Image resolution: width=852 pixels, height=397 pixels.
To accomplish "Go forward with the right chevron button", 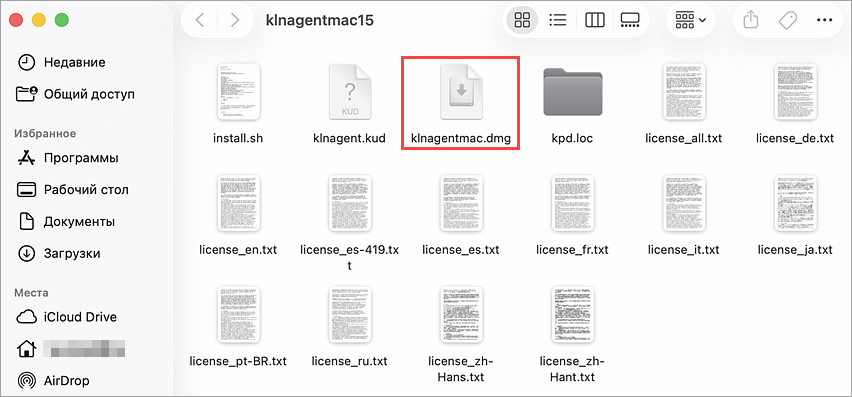I will tap(235, 20).
